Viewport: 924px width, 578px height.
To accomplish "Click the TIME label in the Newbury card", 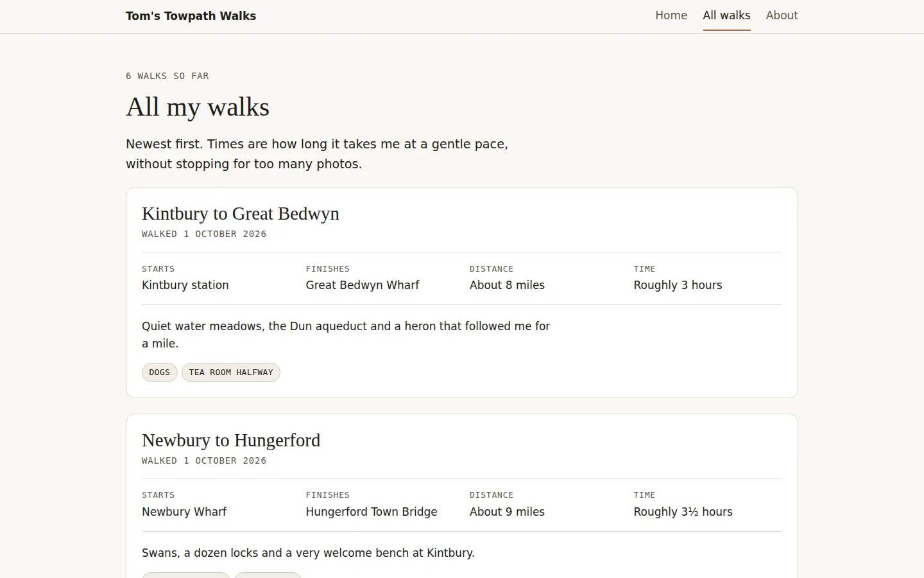I will coord(645,495).
